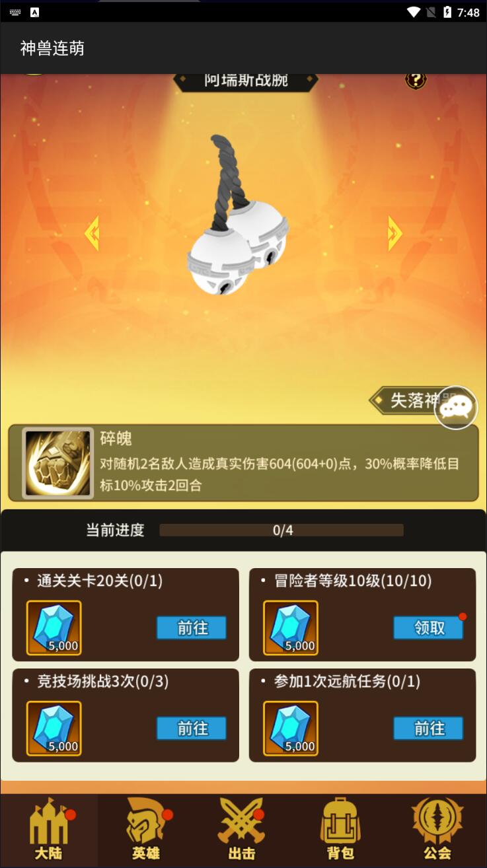The width and height of the screenshot is (487, 868).
Task: Switch to the 大陆 tab
Action: [x=49, y=830]
